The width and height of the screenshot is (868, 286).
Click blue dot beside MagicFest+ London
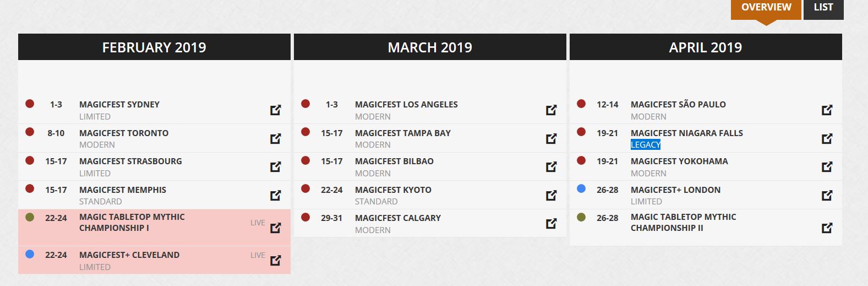click(581, 188)
